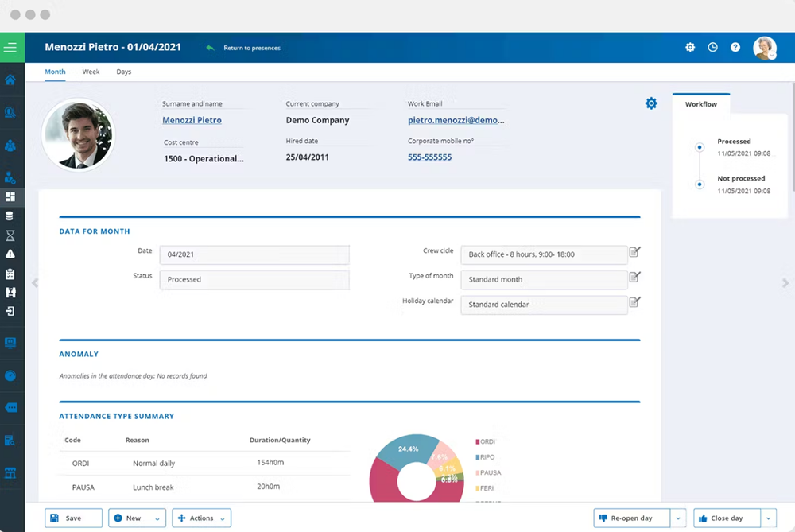Click the 1500 - Operational cost centre value
The width and height of the screenshot is (795, 532).
click(204, 159)
